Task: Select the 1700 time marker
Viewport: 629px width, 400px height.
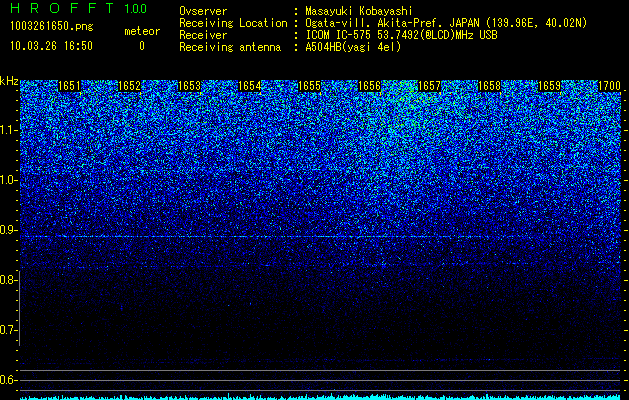Action: click(x=609, y=86)
